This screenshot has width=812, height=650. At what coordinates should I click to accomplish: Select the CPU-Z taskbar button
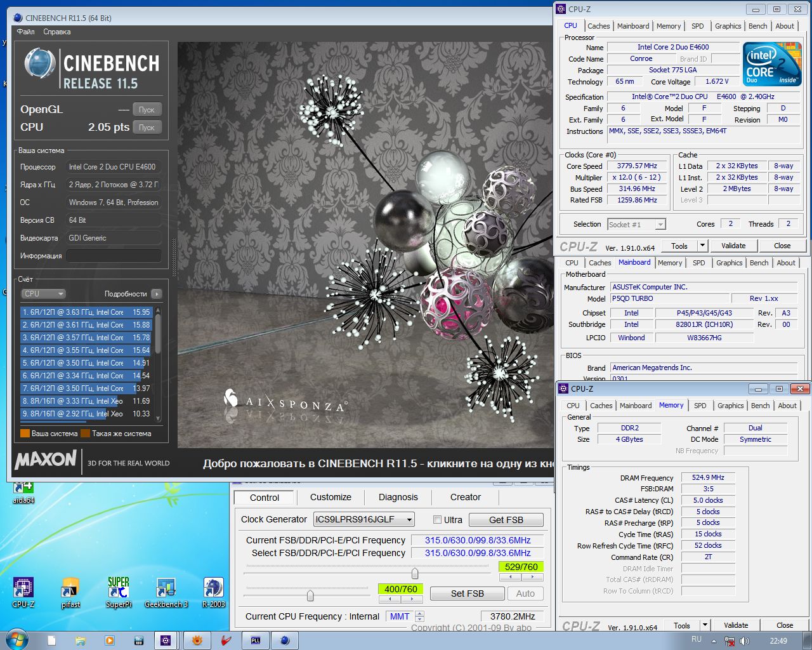[166, 640]
